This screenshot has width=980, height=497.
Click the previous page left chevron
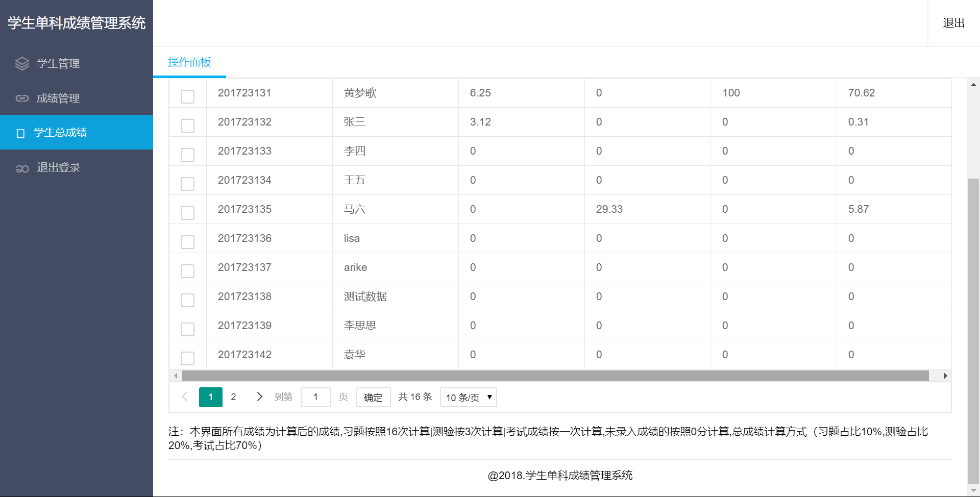[185, 397]
